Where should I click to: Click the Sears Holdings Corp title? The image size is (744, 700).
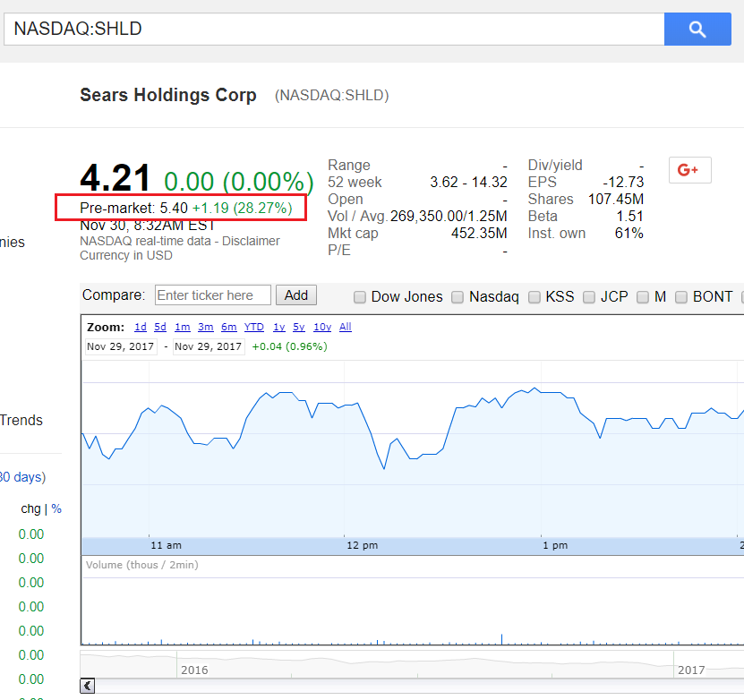(x=168, y=95)
